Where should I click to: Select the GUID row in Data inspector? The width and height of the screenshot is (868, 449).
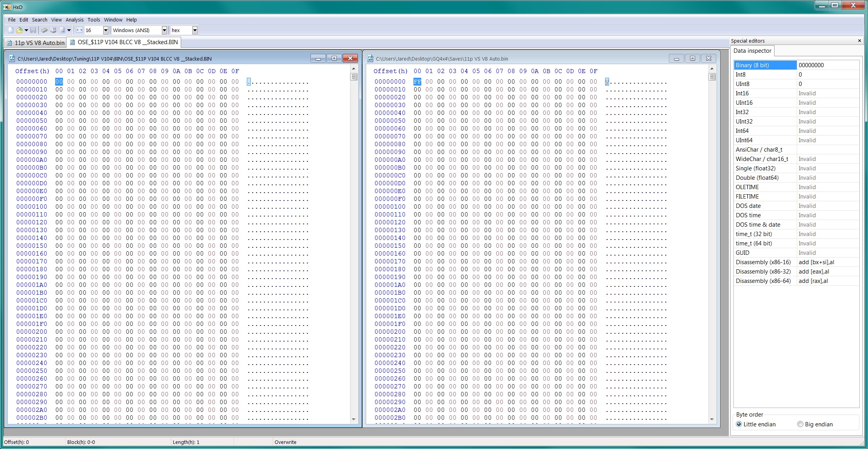[x=796, y=253]
